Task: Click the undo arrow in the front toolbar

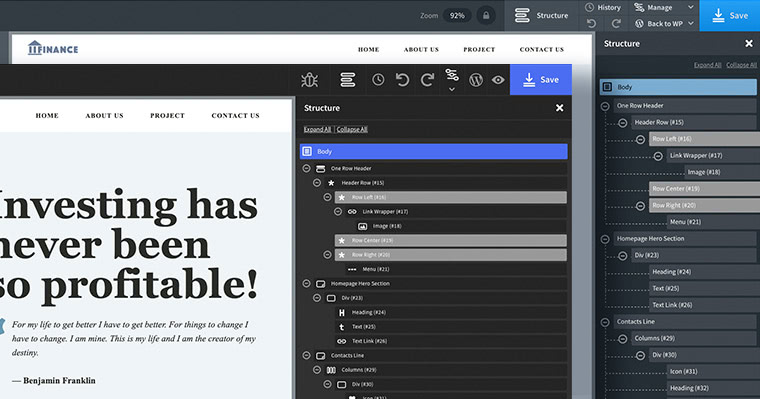Action: coord(402,80)
